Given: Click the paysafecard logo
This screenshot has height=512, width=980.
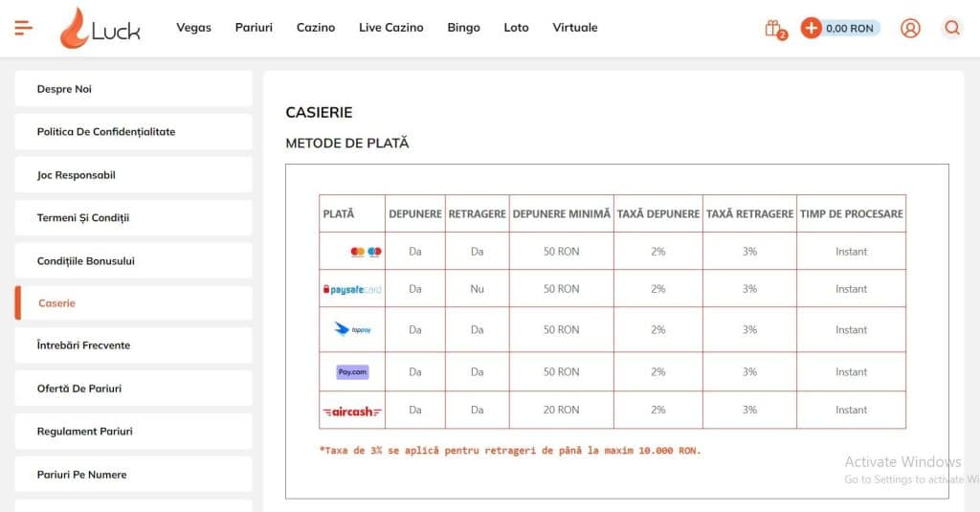Looking at the screenshot, I should [352, 289].
